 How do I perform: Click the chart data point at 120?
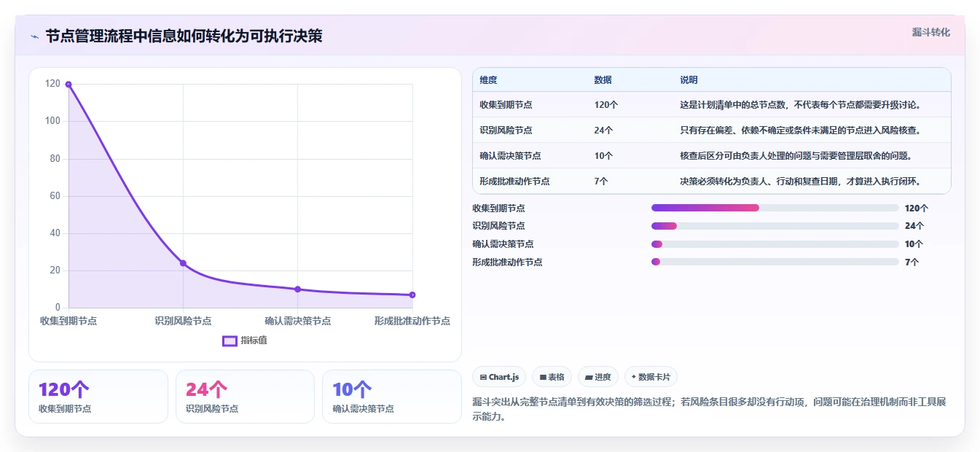click(x=68, y=85)
